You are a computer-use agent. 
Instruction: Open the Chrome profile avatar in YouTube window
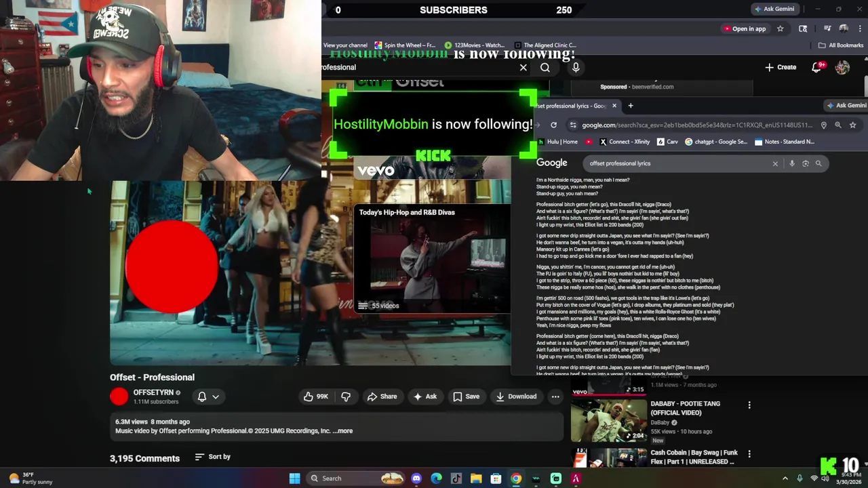[844, 28]
